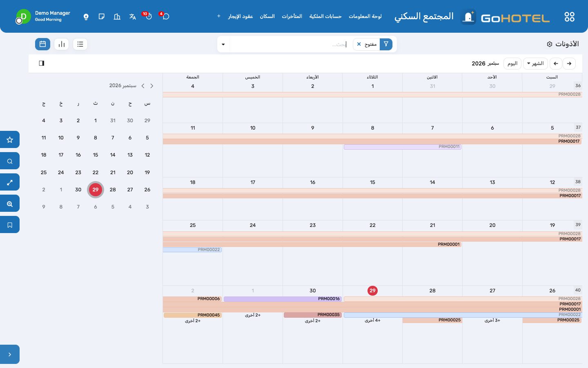Open the conversations icon with badge 4

pyautogui.click(x=165, y=16)
